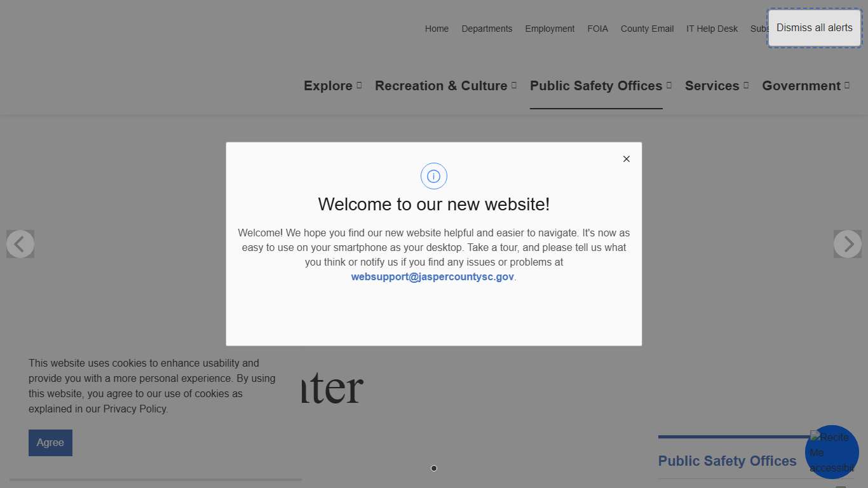Screen dimensions: 868x488
Task: Advance to next slide arrow
Action: 847,244
